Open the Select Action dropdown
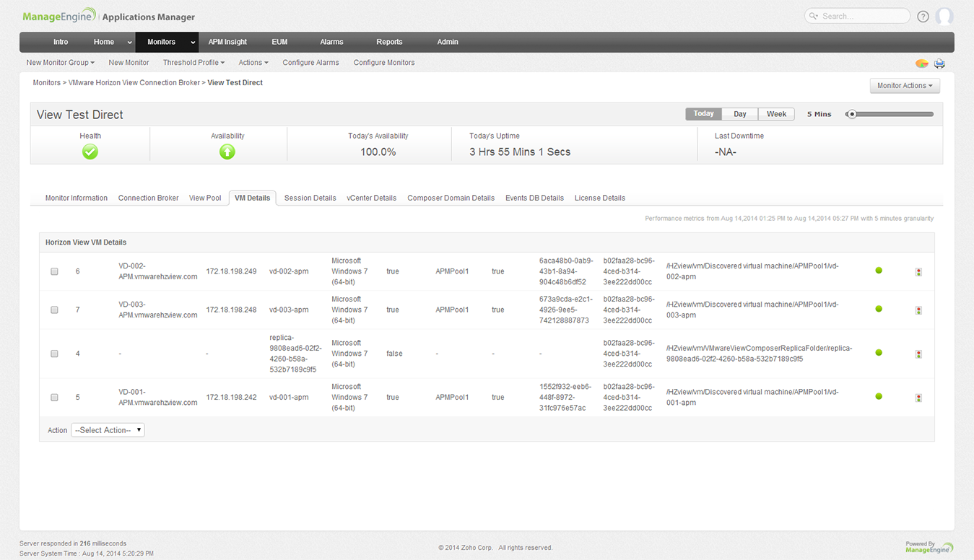Viewport: 974px width, 560px height. [x=108, y=430]
